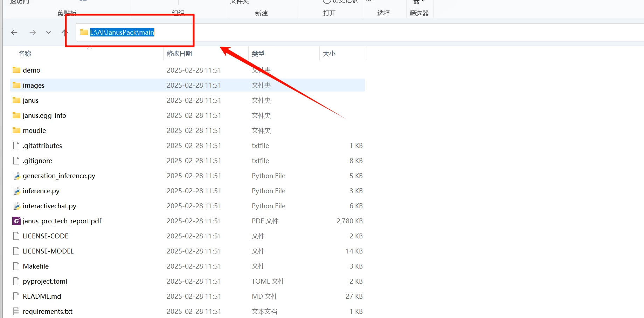
Task: Go up one folder level
Action: pyautogui.click(x=64, y=33)
